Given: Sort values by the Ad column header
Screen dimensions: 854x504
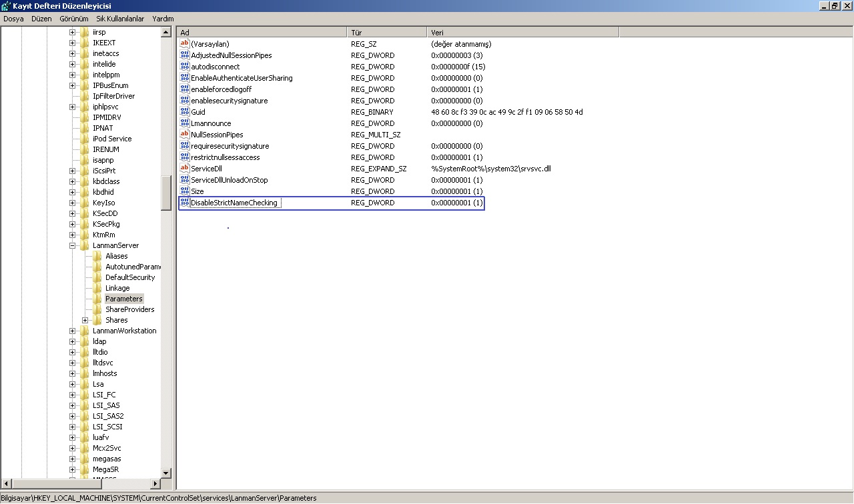Looking at the screenshot, I should [262, 32].
